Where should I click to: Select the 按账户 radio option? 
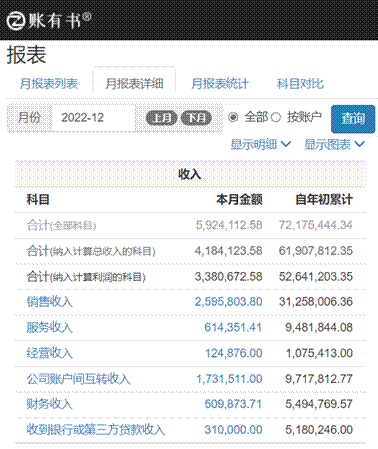276,117
